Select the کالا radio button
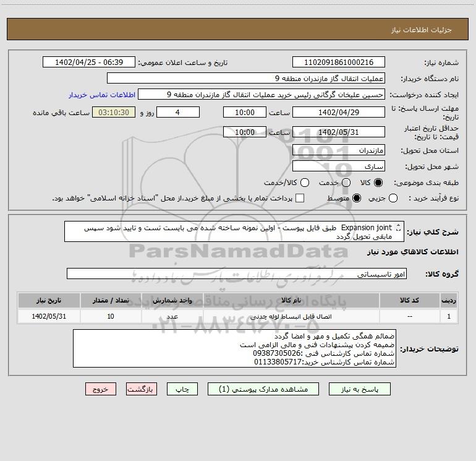Screen dimensions: 476x461 coord(378,183)
